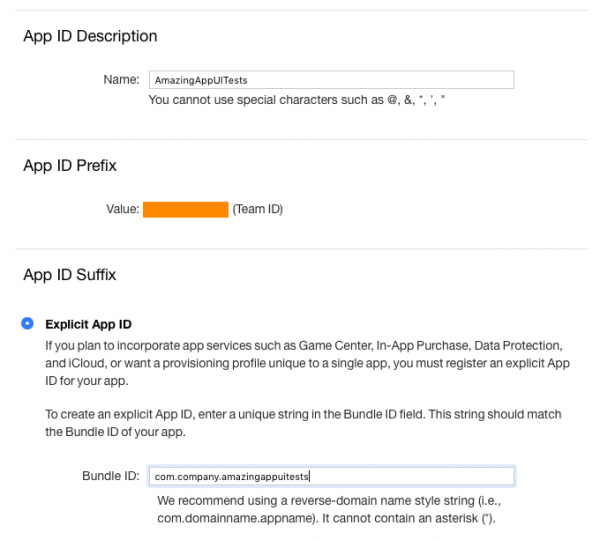
Task: Click the App ID Description heading
Action: point(90,36)
